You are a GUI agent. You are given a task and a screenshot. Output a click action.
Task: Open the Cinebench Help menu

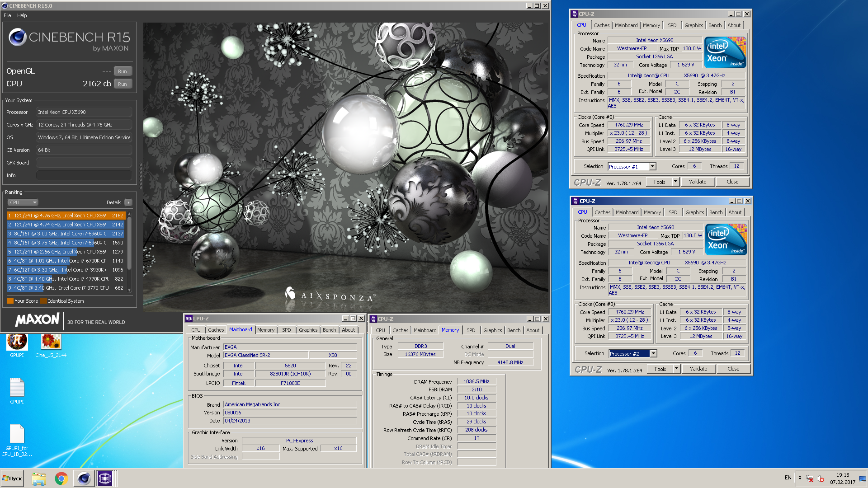pos(22,15)
